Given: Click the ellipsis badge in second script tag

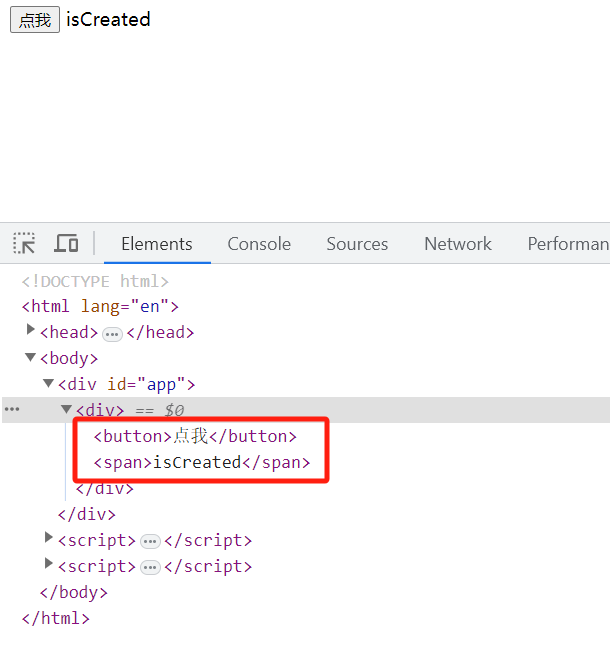Looking at the screenshot, I should point(150,568).
